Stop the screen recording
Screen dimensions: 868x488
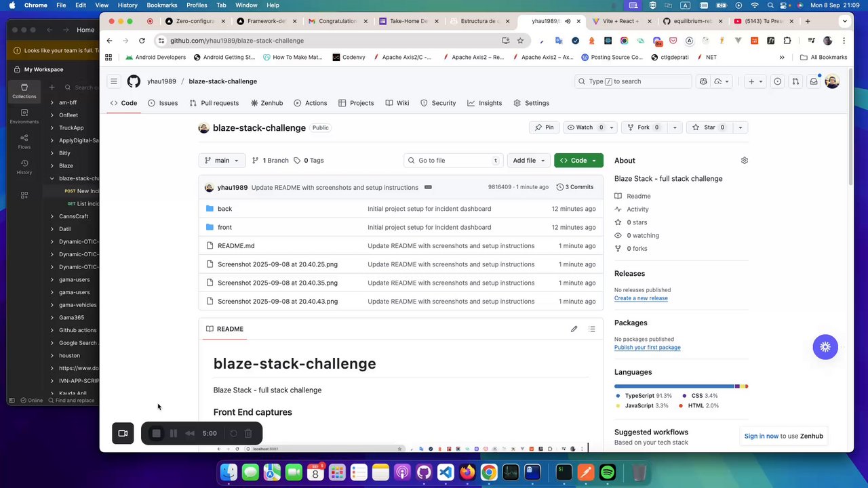click(x=156, y=434)
